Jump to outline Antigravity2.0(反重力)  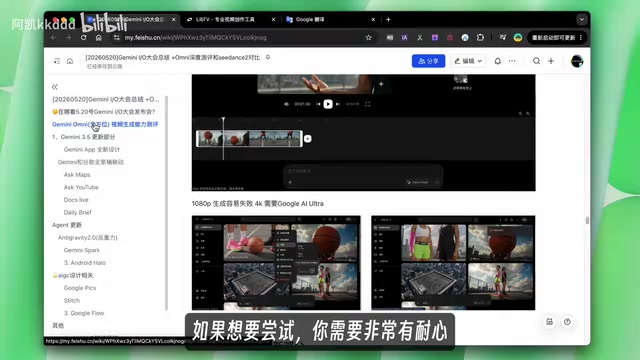[x=87, y=238]
